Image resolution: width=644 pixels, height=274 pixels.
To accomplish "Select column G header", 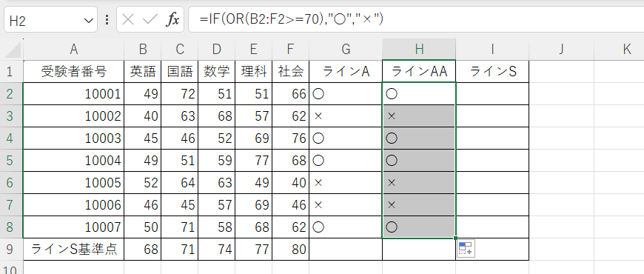I will (346, 50).
